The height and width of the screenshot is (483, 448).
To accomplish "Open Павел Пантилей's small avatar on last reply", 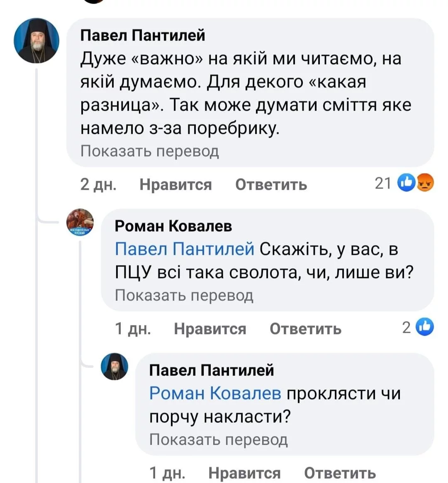I will 114,366.
